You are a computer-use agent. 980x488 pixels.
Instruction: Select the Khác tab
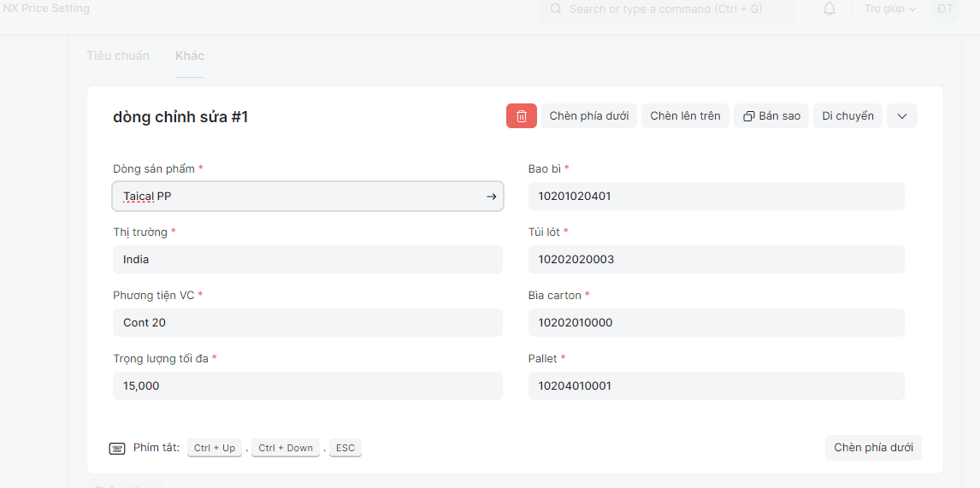pyautogui.click(x=190, y=56)
